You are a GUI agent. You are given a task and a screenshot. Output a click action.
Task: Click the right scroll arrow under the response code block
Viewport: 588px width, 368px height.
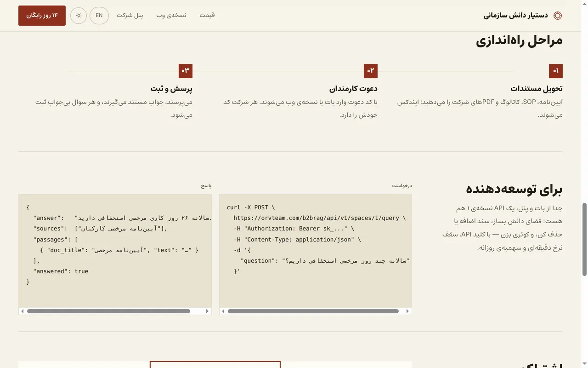(x=207, y=311)
